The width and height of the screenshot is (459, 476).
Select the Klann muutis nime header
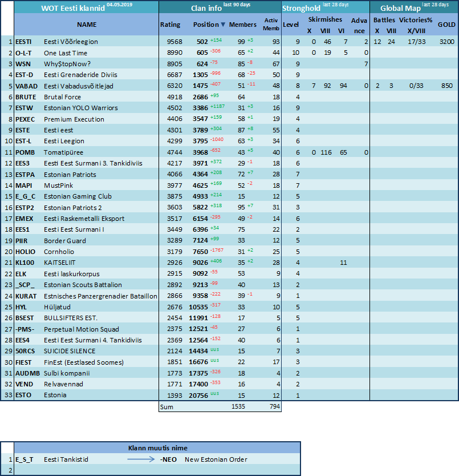click(158, 448)
